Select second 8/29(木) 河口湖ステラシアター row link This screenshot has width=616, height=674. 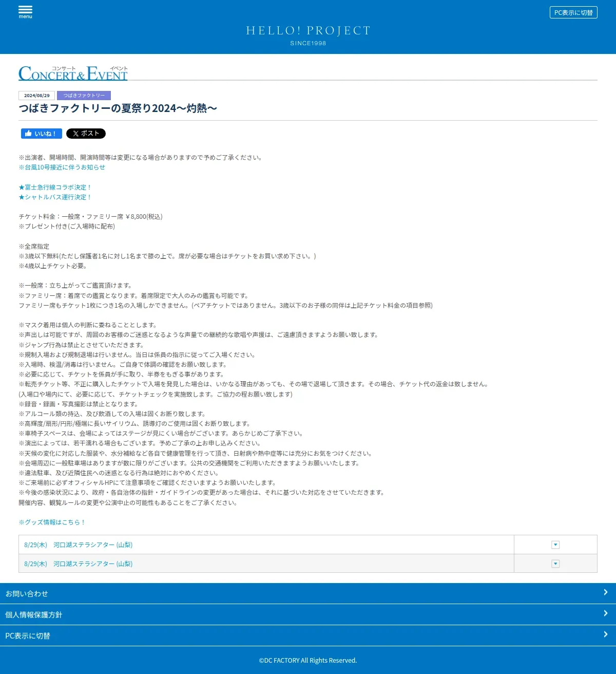point(79,564)
